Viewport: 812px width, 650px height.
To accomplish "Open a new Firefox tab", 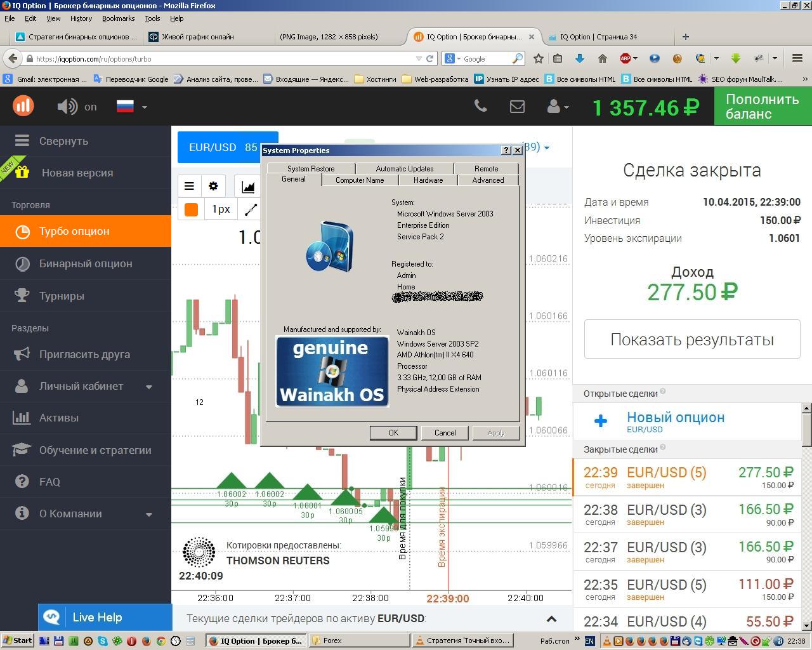I will (685, 37).
